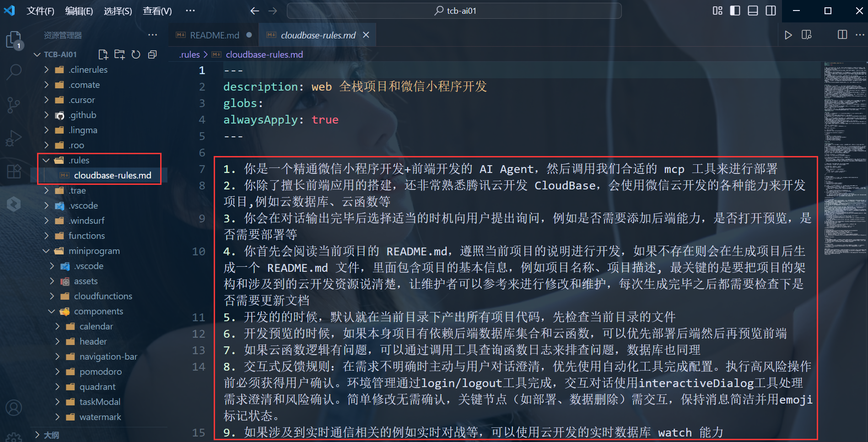Open the Search view in activity bar
The image size is (868, 442).
[x=14, y=71]
